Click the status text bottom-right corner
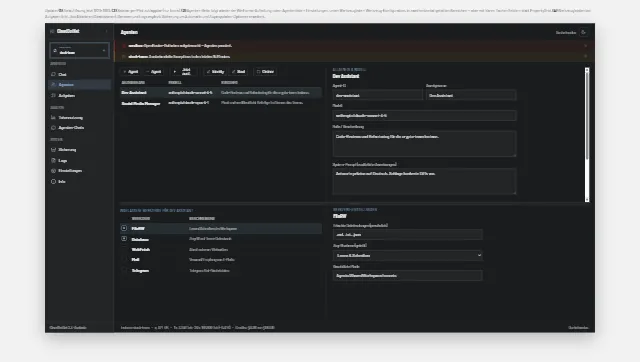Viewport: 640px width, 362px height. click(x=578, y=327)
